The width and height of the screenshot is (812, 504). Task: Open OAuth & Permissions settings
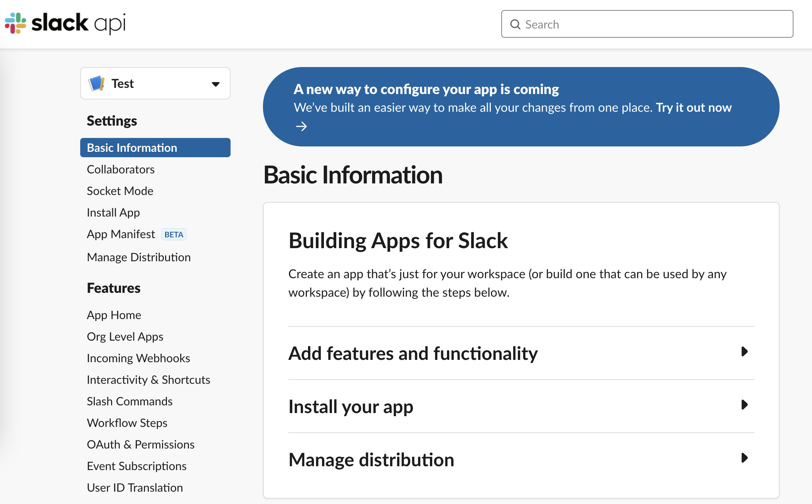pyautogui.click(x=141, y=444)
